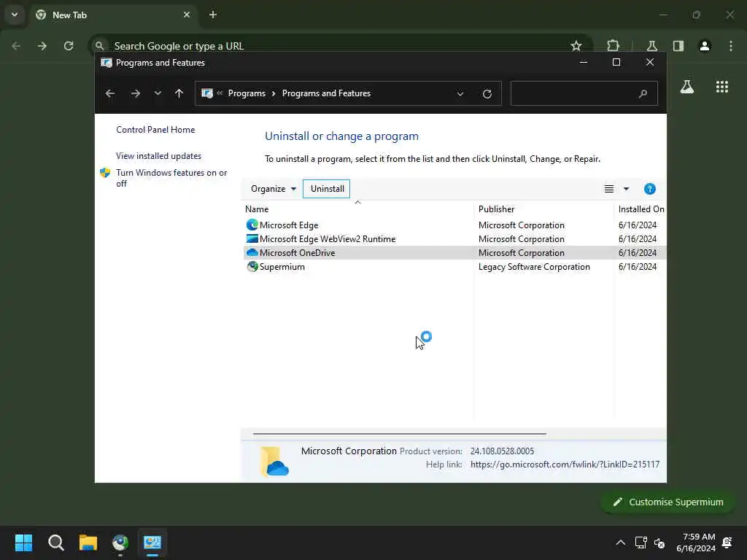Click the OneDrive cloud icon in list
Viewport: 747px width, 560px height.
coord(252,252)
